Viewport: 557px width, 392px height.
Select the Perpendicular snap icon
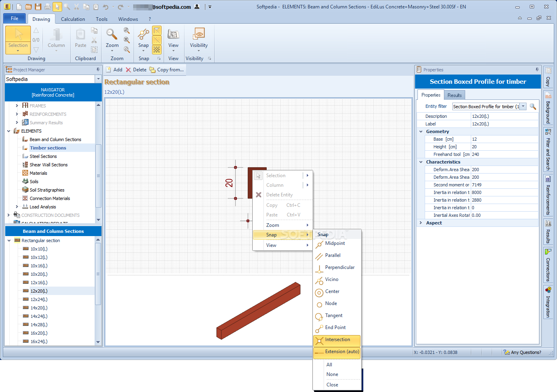click(319, 268)
